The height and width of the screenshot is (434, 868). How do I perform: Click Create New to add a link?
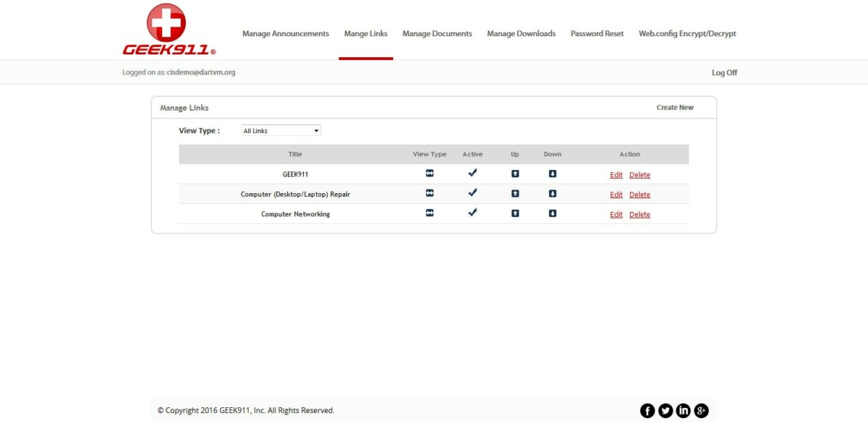click(x=675, y=106)
